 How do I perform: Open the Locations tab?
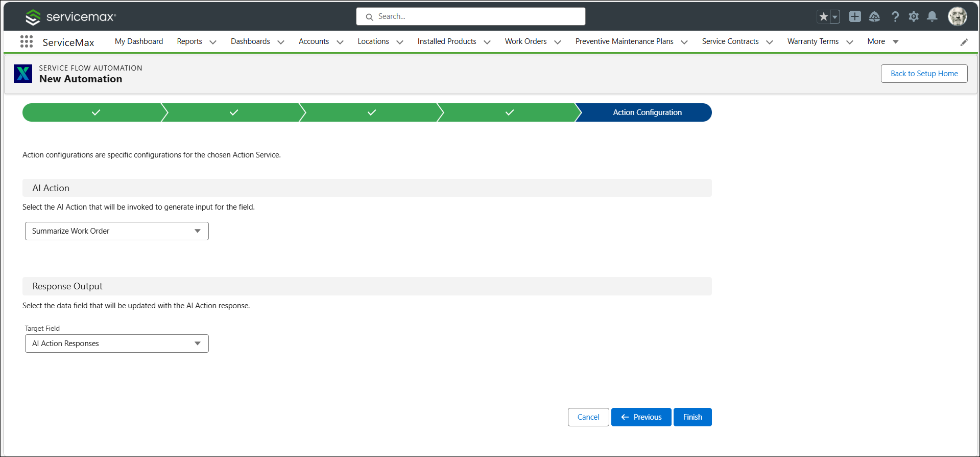pyautogui.click(x=373, y=41)
